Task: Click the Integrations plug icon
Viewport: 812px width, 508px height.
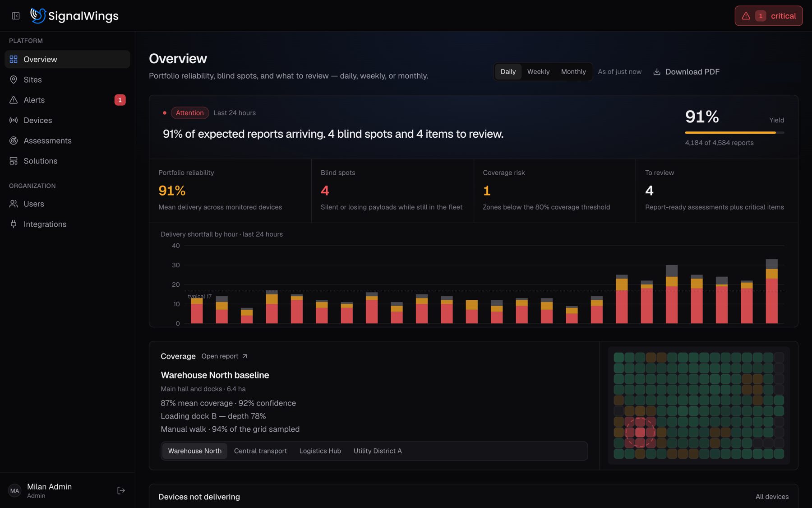Action: [x=14, y=224]
